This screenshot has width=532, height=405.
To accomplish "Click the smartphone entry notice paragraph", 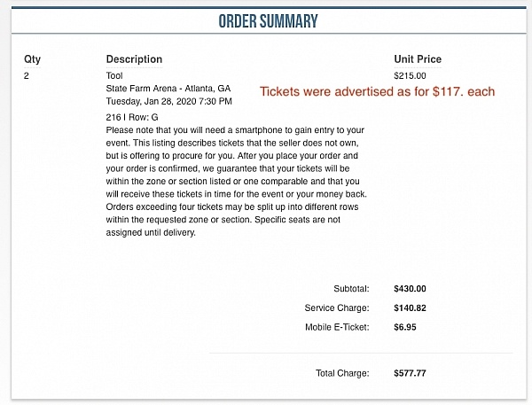I will pos(235,181).
